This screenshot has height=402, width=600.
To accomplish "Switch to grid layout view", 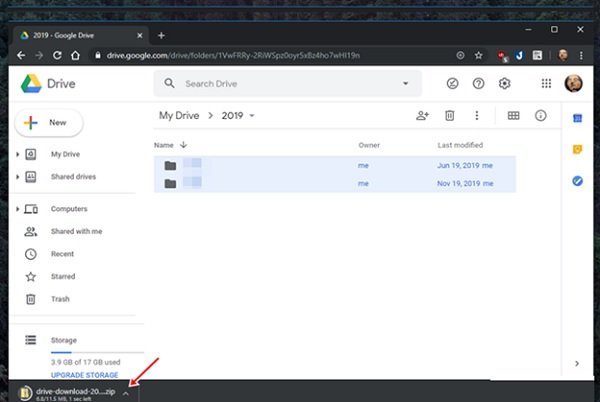I will (x=513, y=116).
